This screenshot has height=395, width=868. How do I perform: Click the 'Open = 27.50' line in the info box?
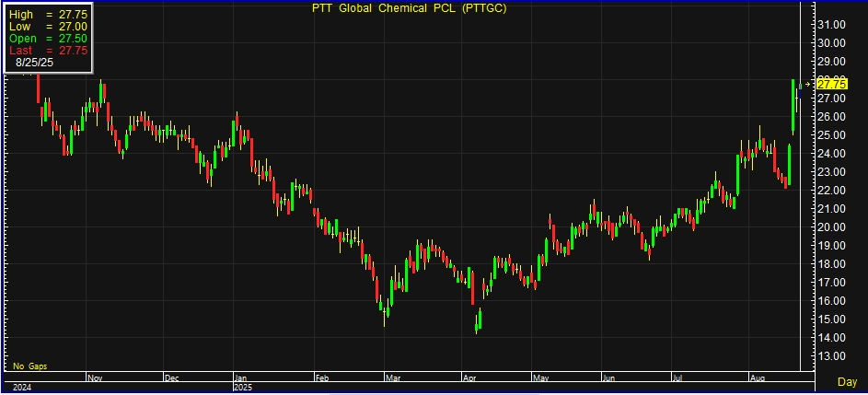point(48,39)
